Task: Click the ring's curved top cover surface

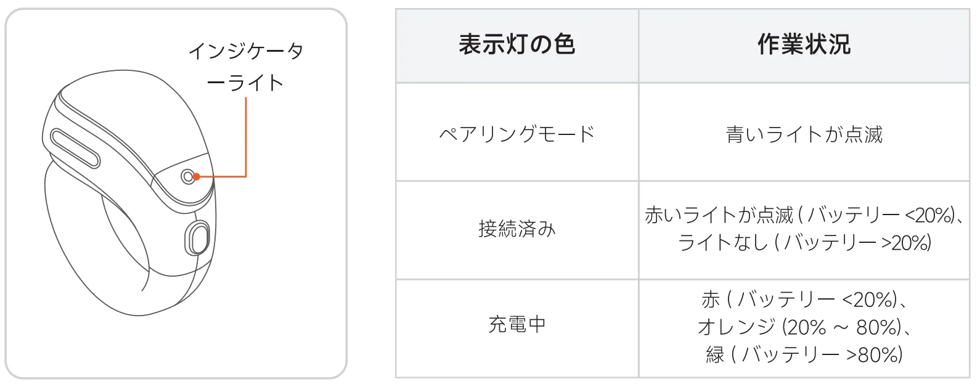Action: tap(123, 123)
